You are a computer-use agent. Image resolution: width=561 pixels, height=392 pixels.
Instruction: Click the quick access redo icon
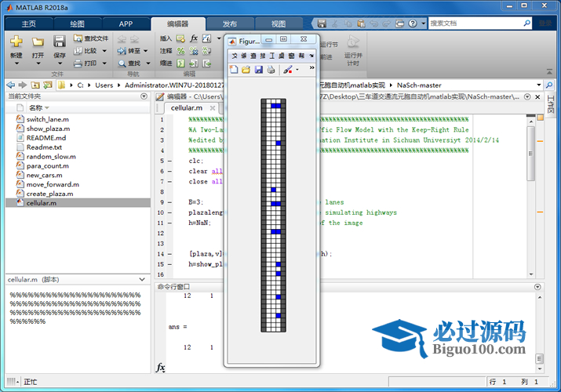[386, 24]
